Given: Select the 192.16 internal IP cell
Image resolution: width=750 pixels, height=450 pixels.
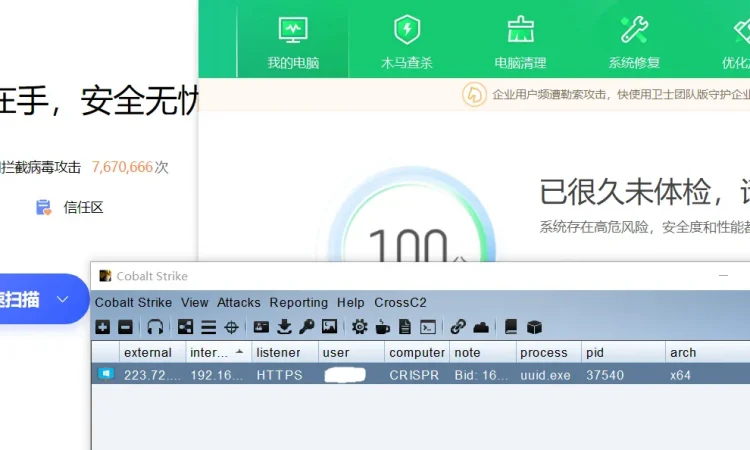Looking at the screenshot, I should coord(217,375).
